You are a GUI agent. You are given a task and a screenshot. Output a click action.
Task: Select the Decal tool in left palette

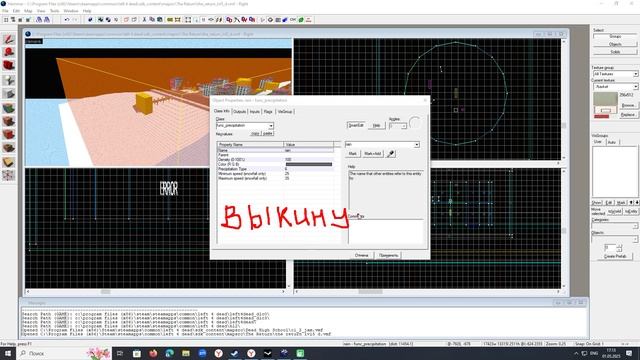tap(9, 135)
